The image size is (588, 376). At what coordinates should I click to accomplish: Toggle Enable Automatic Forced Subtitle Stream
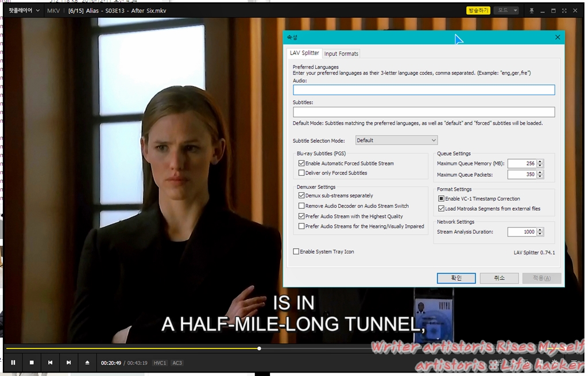[x=301, y=164]
